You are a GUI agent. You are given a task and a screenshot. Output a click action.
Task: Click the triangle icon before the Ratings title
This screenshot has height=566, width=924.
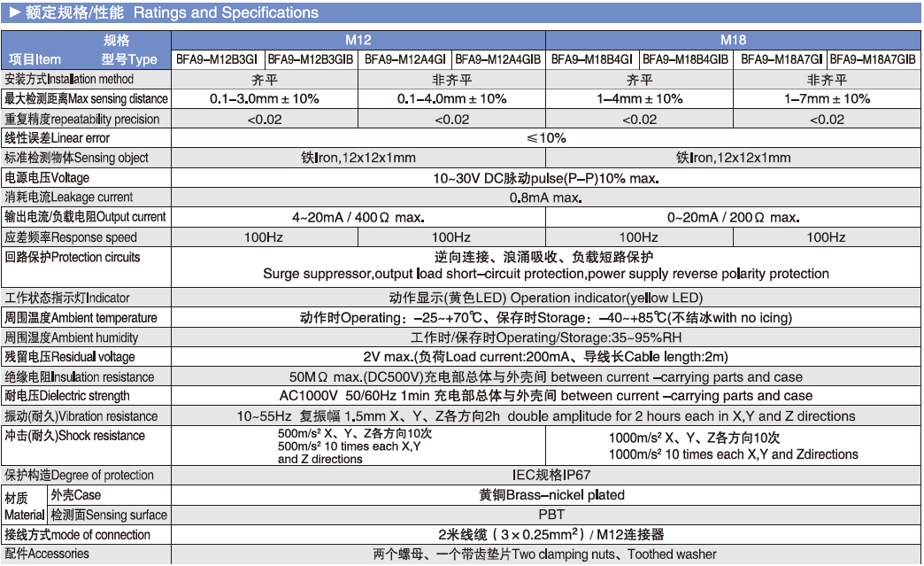point(12,13)
